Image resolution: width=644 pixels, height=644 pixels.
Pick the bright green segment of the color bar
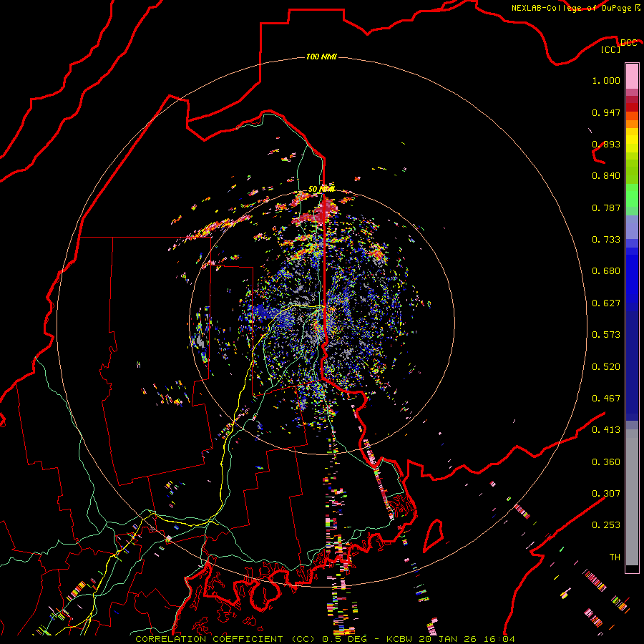point(632,195)
